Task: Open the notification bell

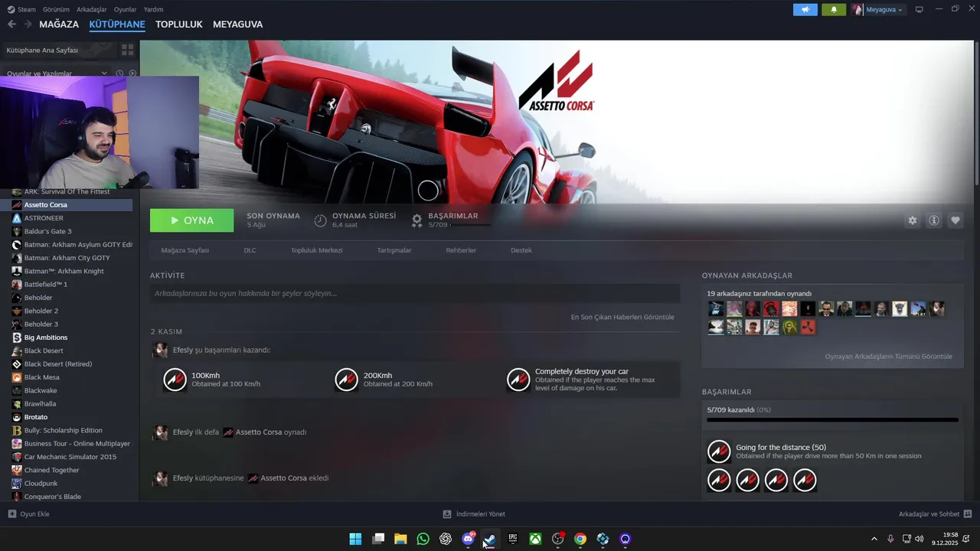Action: pyautogui.click(x=834, y=10)
